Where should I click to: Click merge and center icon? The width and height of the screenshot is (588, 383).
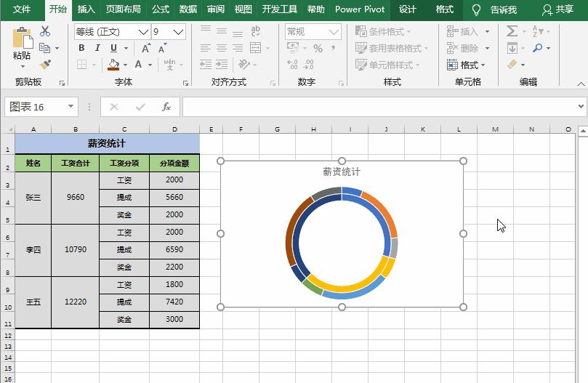click(255, 48)
